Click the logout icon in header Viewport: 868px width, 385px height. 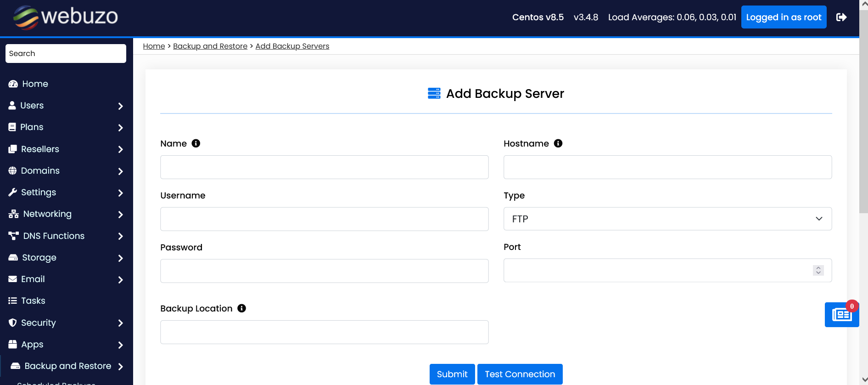click(x=841, y=17)
